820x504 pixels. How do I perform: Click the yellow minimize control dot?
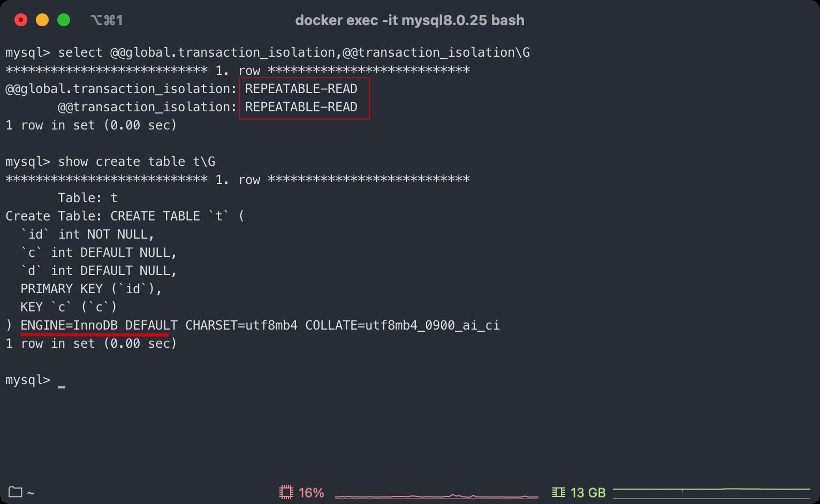pyautogui.click(x=42, y=19)
